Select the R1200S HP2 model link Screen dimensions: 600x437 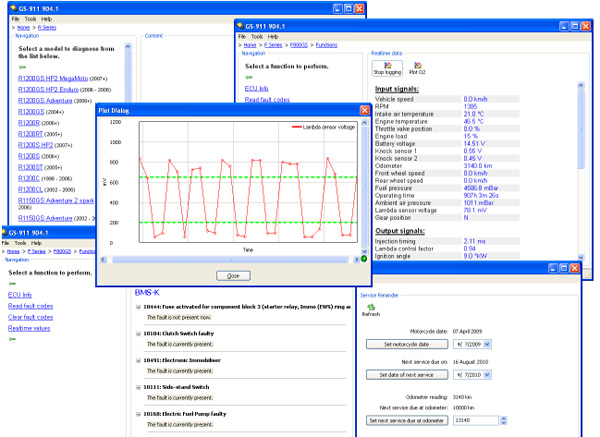tap(36, 145)
